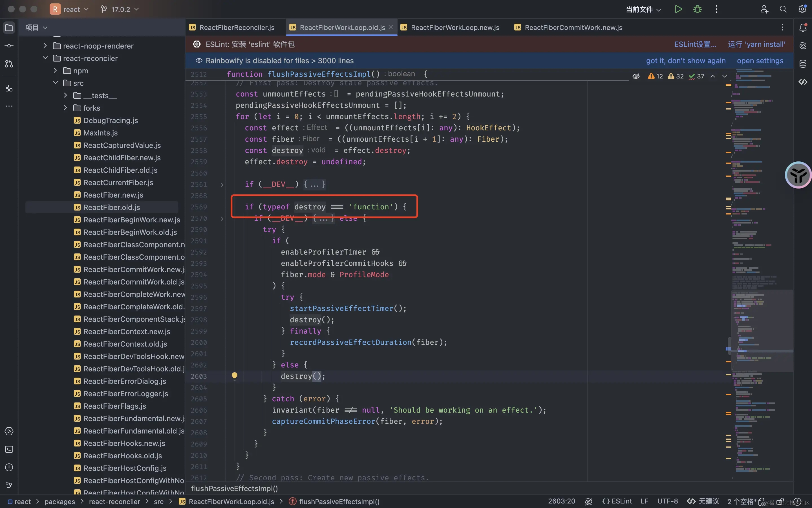This screenshot has height=508, width=812.
Task: Collapse the react-reconciler folder
Action: [x=45, y=58]
